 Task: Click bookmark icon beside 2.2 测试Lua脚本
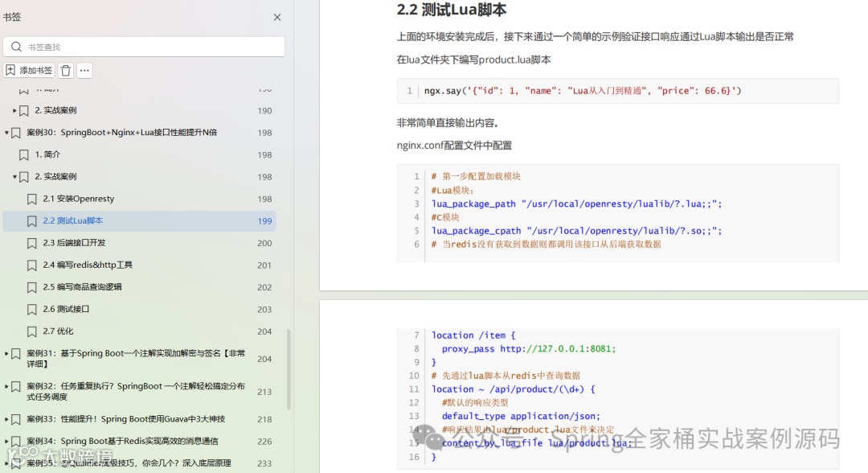pos(32,221)
